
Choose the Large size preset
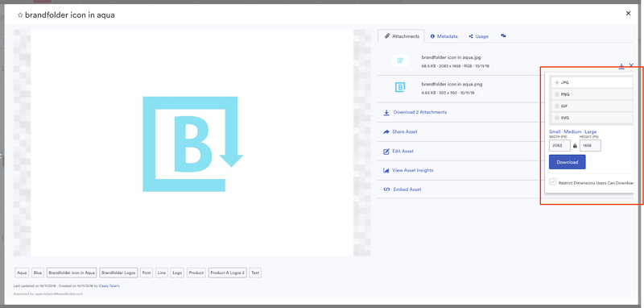591,131
